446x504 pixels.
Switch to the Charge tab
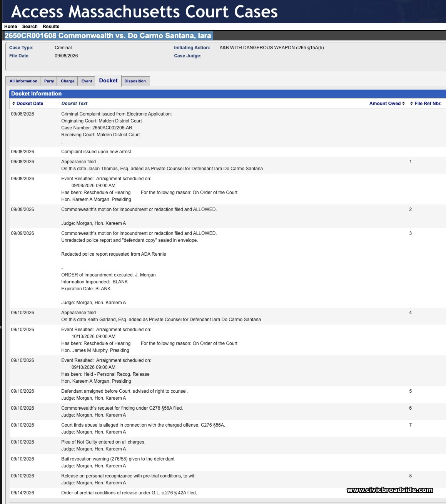click(68, 81)
